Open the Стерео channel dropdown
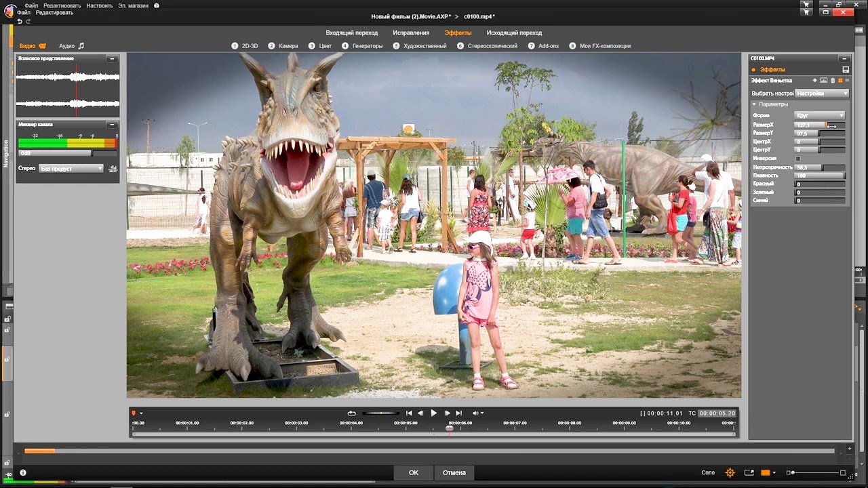868x488 pixels. 71,168
